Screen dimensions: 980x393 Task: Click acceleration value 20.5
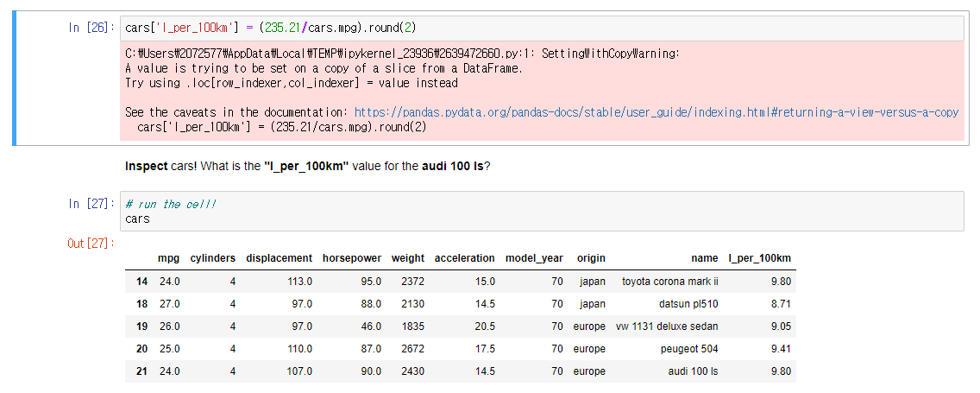[484, 326]
